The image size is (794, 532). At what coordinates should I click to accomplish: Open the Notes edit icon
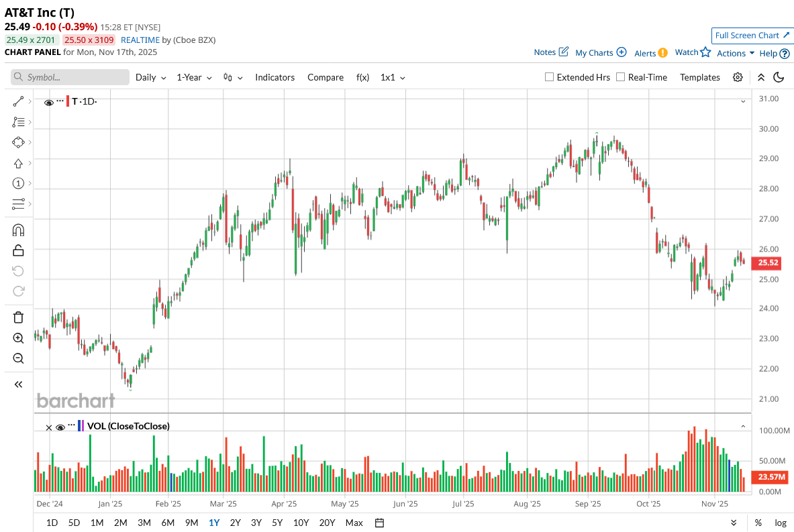click(x=564, y=52)
